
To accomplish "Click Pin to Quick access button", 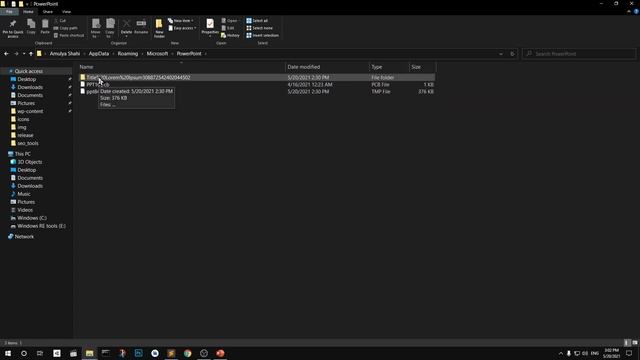I will click(13, 28).
